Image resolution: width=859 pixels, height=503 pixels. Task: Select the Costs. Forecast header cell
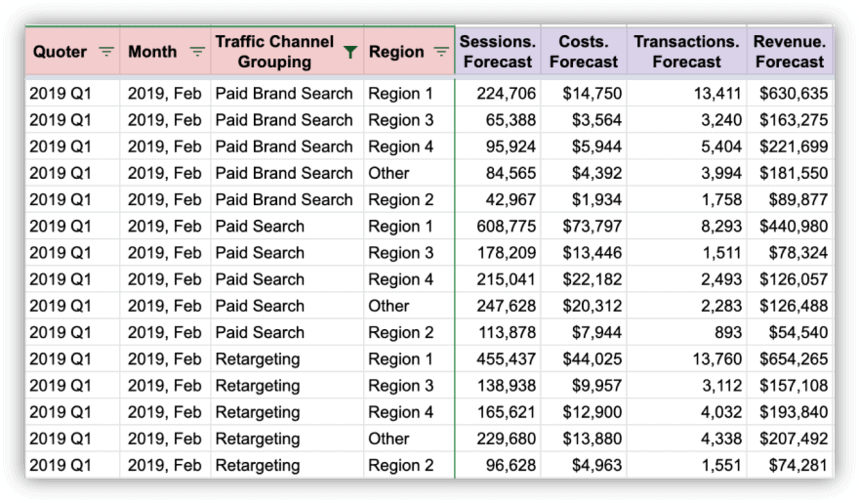[x=584, y=51]
